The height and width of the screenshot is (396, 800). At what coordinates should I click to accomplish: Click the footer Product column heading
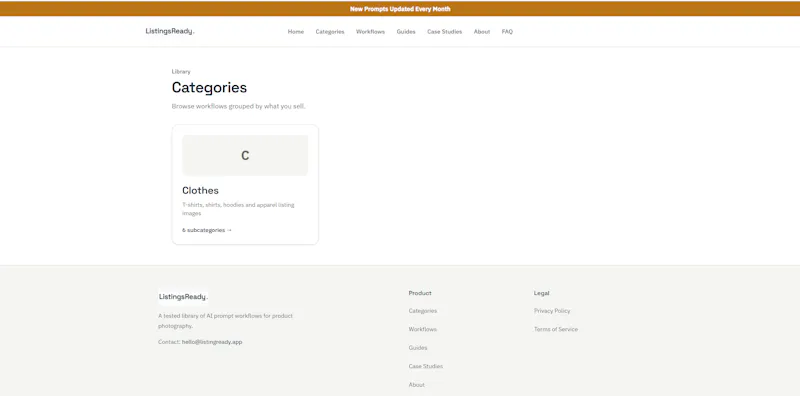pyautogui.click(x=420, y=293)
